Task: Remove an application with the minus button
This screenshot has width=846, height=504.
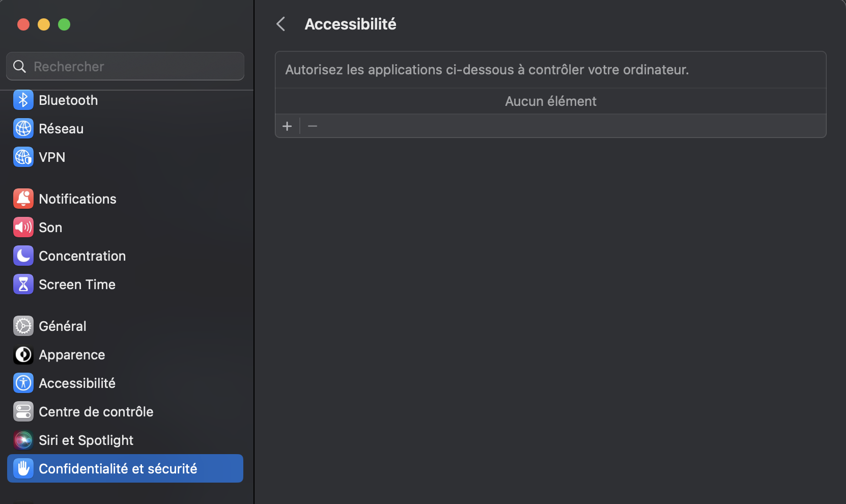Action: (313, 126)
